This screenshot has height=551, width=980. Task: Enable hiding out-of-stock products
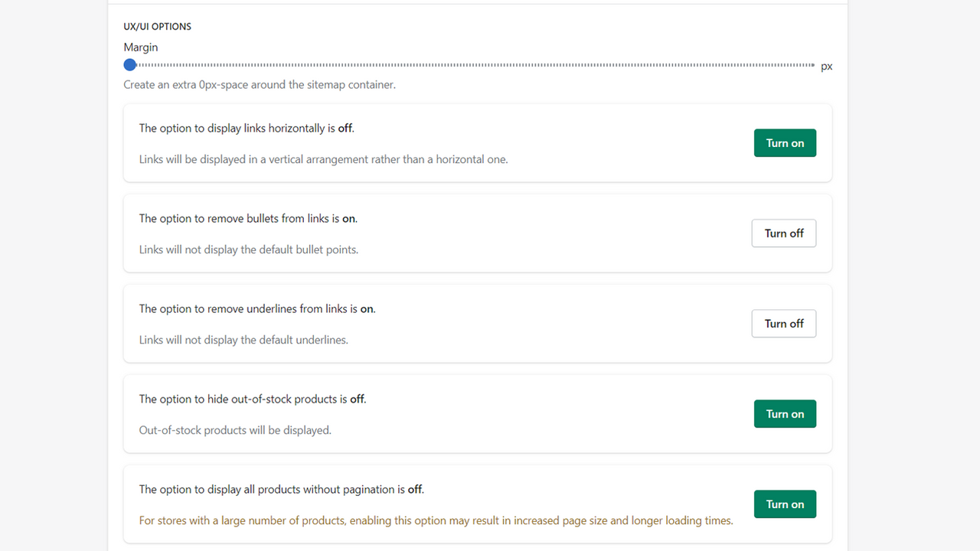pos(785,413)
